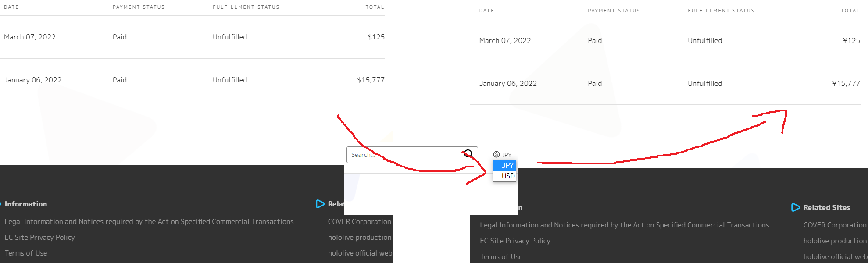Visit hololive production link in left footer
868x263 pixels.
click(360, 237)
